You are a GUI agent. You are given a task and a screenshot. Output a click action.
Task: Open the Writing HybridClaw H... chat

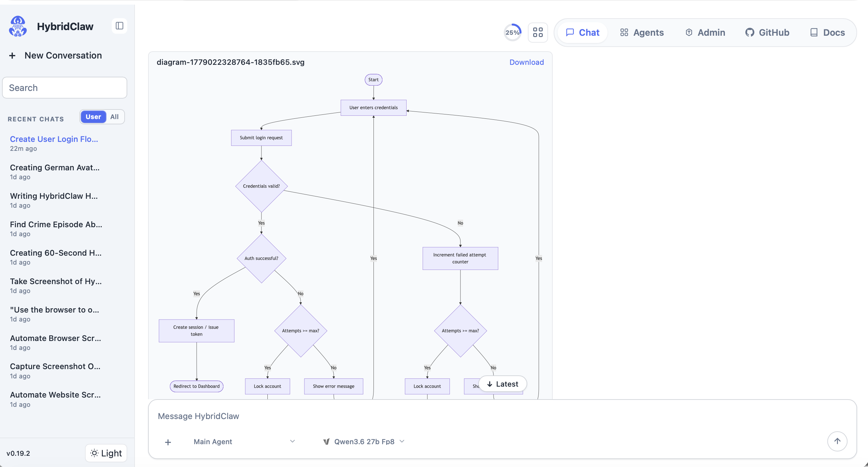64,200
